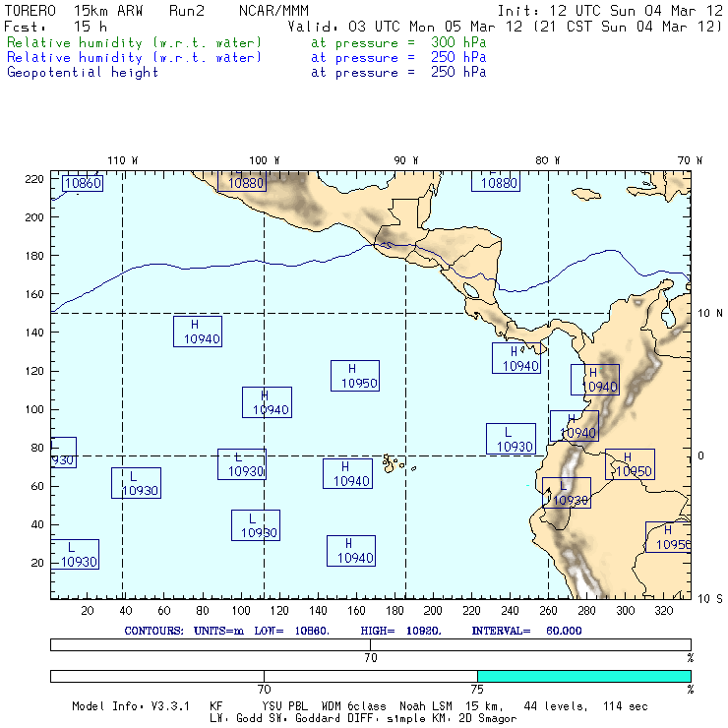Click the 'Fcst: 15 h' forecast text

[x=56, y=27]
